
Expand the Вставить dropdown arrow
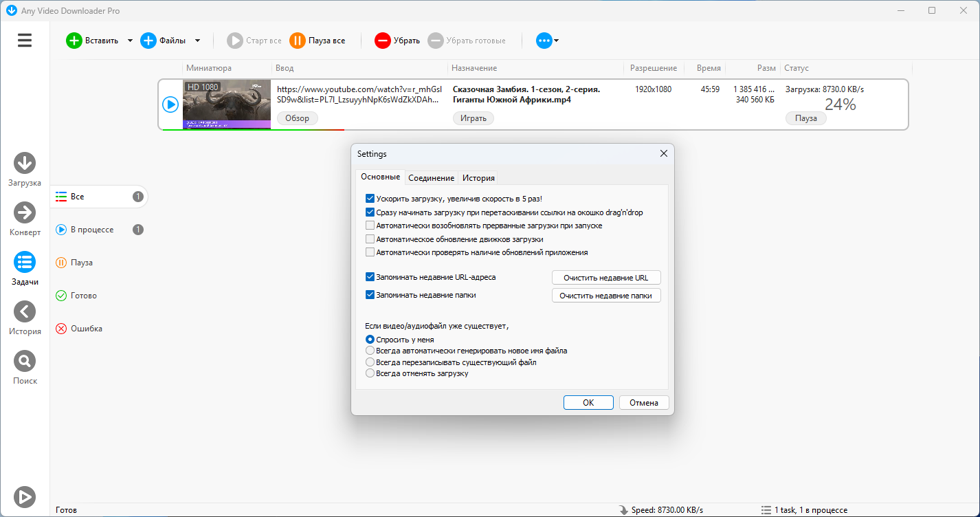(x=130, y=41)
